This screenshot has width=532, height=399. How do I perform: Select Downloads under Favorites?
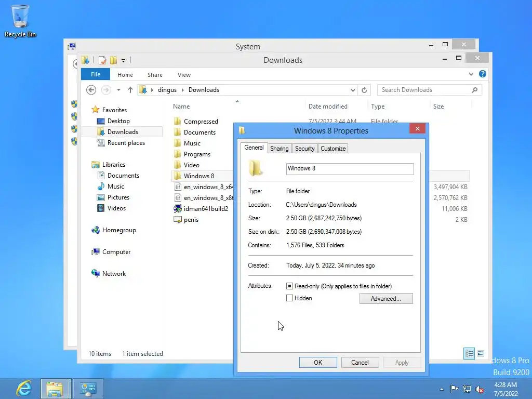pos(123,131)
